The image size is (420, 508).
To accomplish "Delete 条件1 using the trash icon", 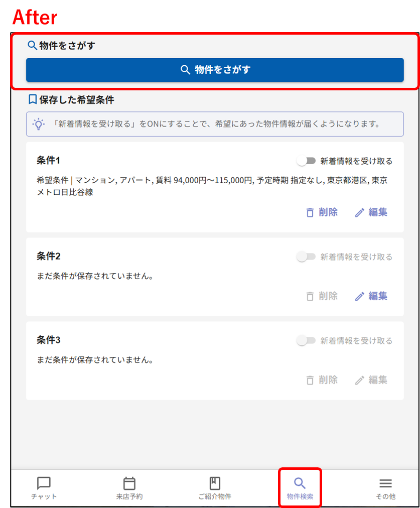I will tap(310, 212).
